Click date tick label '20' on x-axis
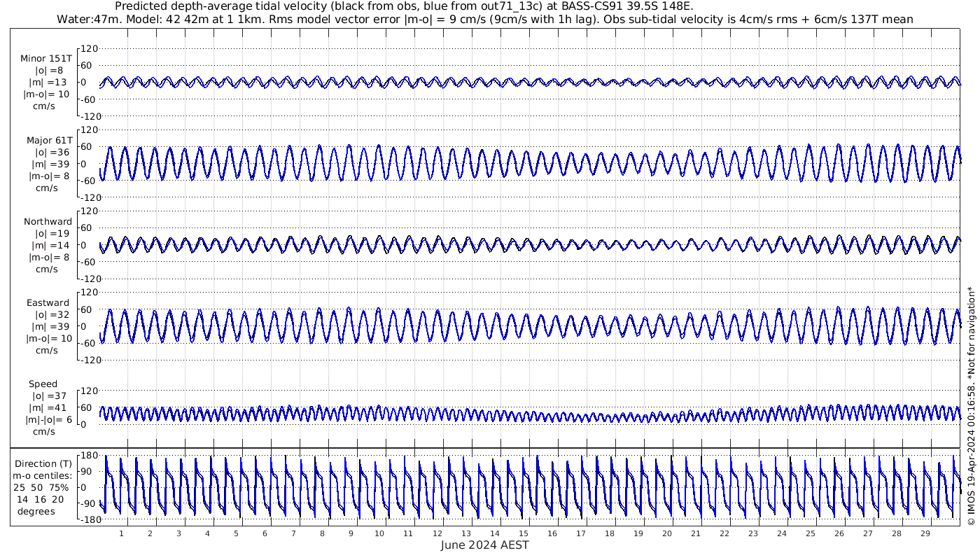 click(x=666, y=533)
